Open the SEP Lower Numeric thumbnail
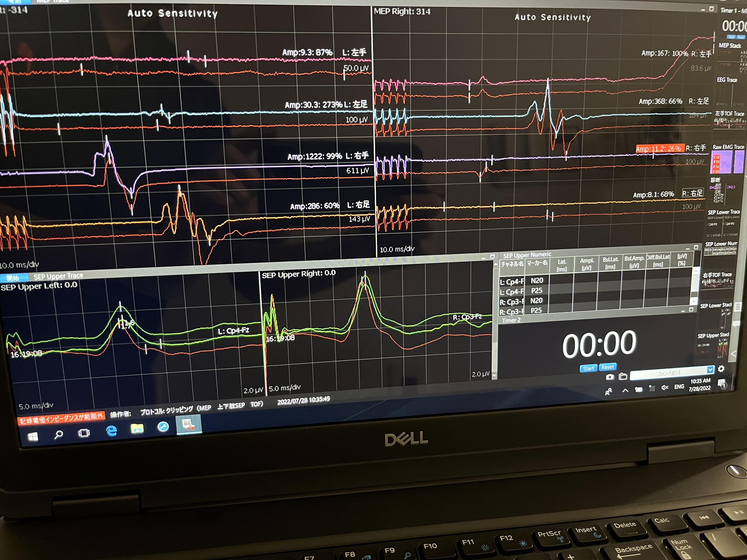Screen dimensions: 747x560 pos(721,249)
